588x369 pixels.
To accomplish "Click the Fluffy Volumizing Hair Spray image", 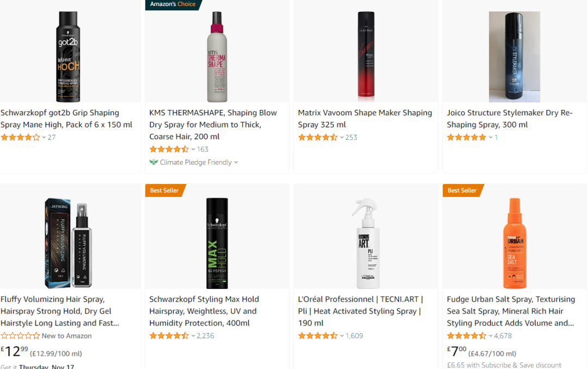I will point(69,243).
